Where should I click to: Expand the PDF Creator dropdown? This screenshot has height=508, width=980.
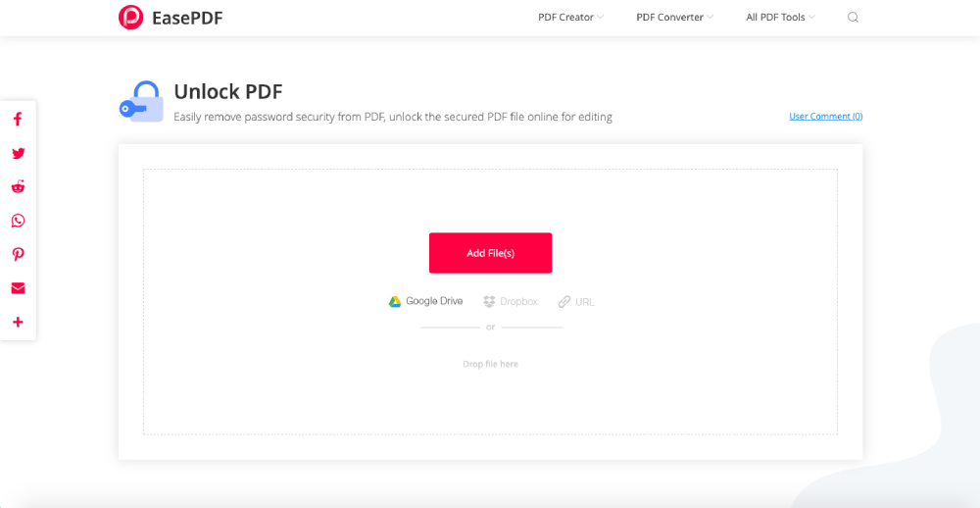coord(570,18)
